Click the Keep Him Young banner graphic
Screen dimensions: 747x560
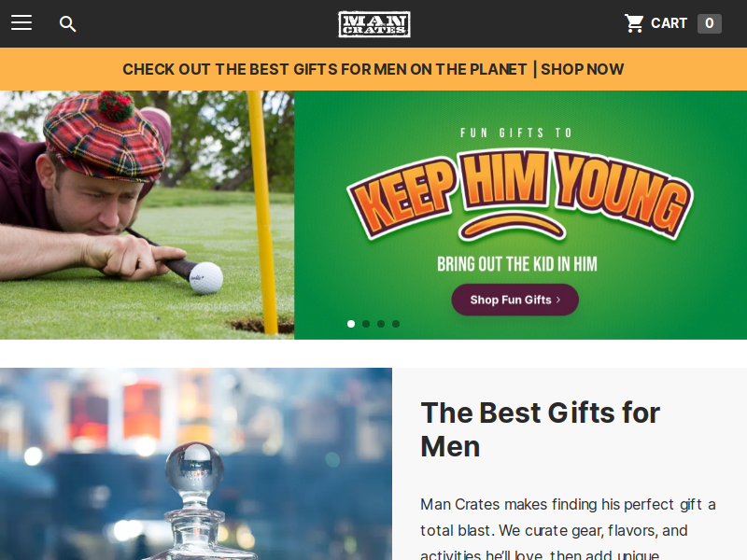[520, 194]
